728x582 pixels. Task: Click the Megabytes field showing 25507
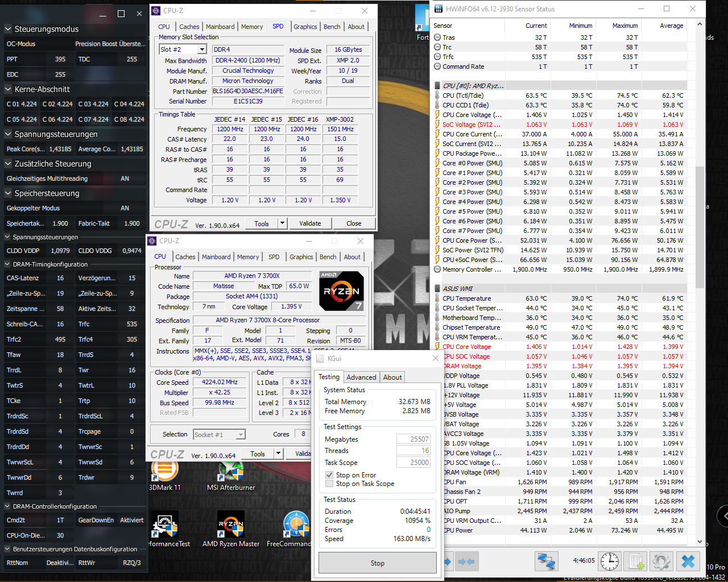point(413,439)
